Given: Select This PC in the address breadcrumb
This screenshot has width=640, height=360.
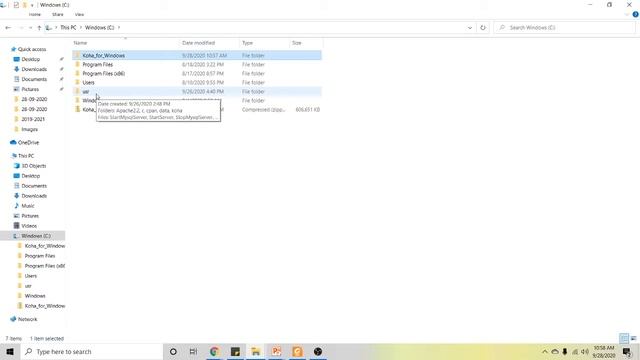Looking at the screenshot, I should pos(68,27).
